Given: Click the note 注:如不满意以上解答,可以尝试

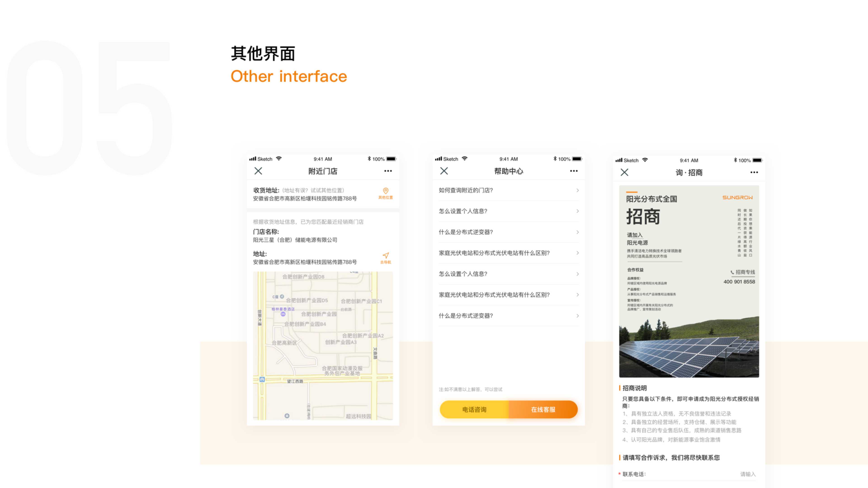Looking at the screenshot, I should pos(470,390).
